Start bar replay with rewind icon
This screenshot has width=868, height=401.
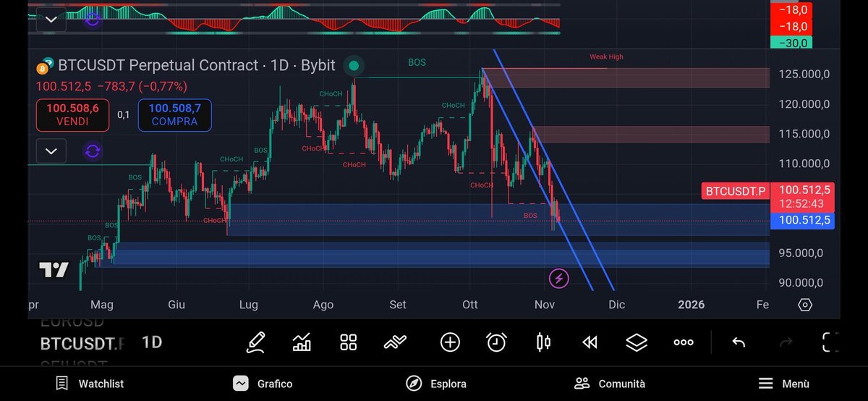click(590, 342)
